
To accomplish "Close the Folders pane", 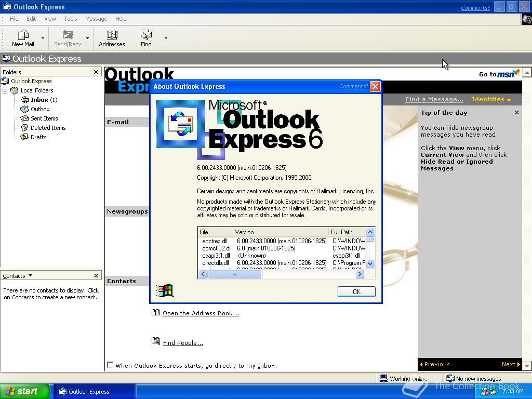I will pos(96,72).
